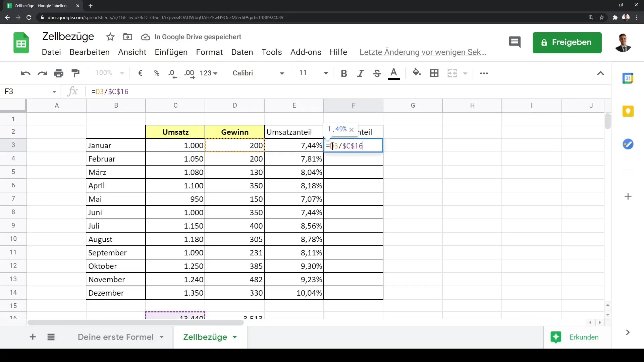This screenshot has width=644, height=362.
Task: Select column F header
Action: [354, 106]
